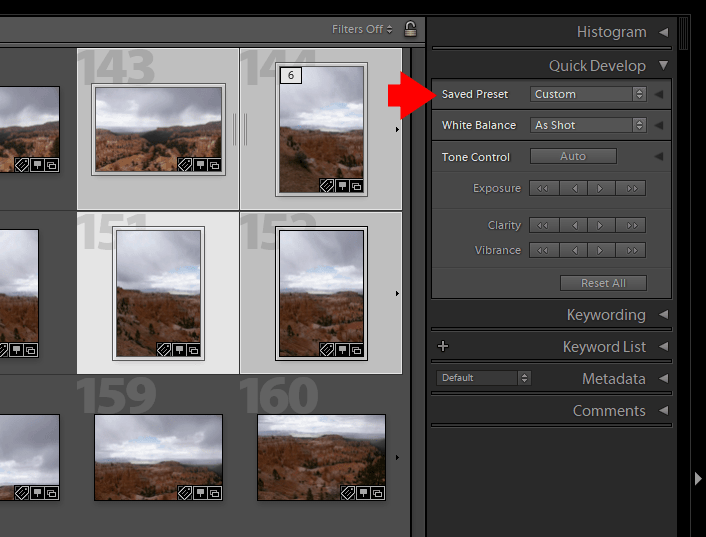Click collection badge on photo 160

(377, 493)
